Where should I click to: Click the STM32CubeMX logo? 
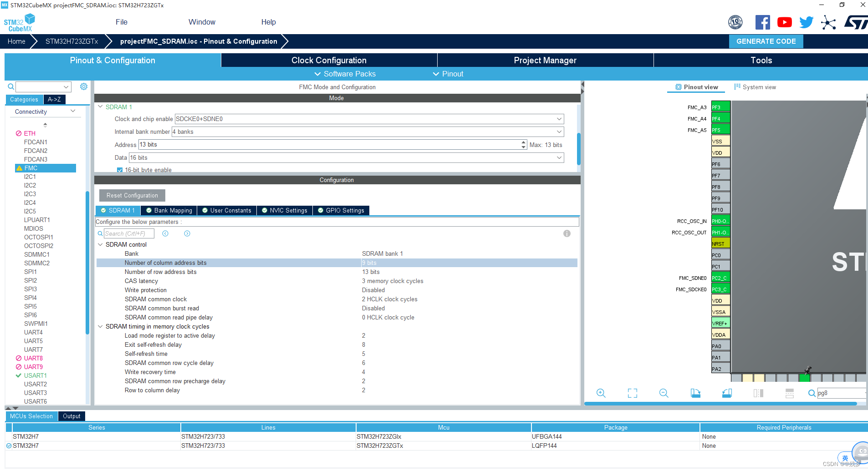(x=19, y=23)
